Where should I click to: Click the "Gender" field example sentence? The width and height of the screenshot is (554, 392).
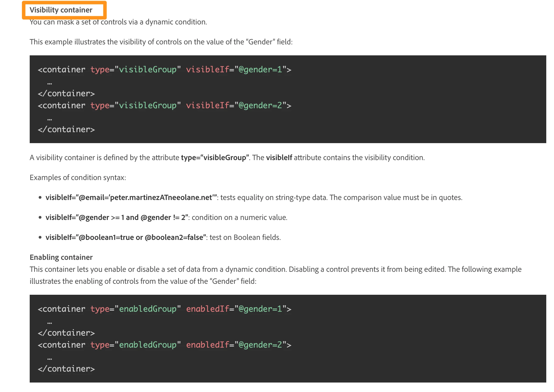tap(161, 42)
